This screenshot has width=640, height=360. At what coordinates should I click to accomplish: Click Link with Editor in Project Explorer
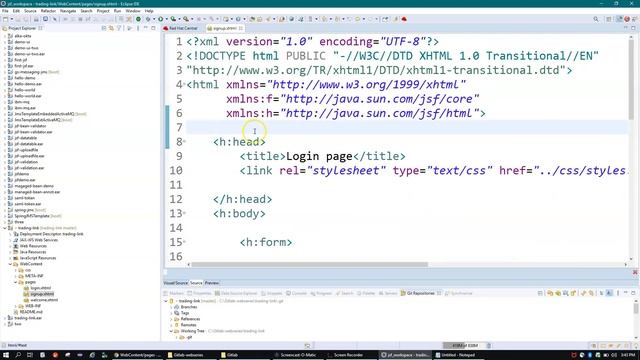(x=111, y=28)
